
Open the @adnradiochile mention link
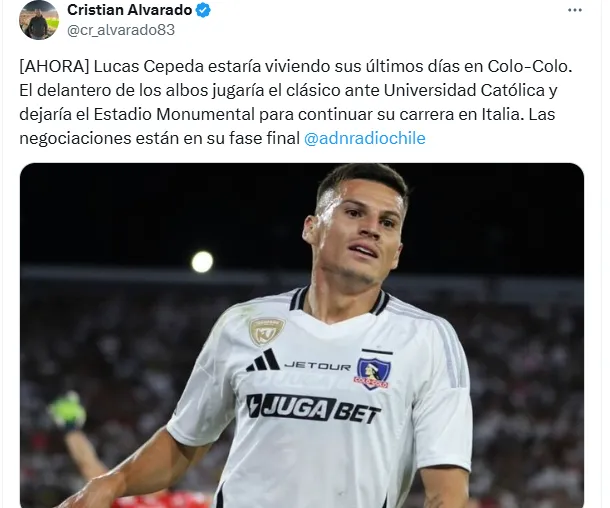pos(365,138)
